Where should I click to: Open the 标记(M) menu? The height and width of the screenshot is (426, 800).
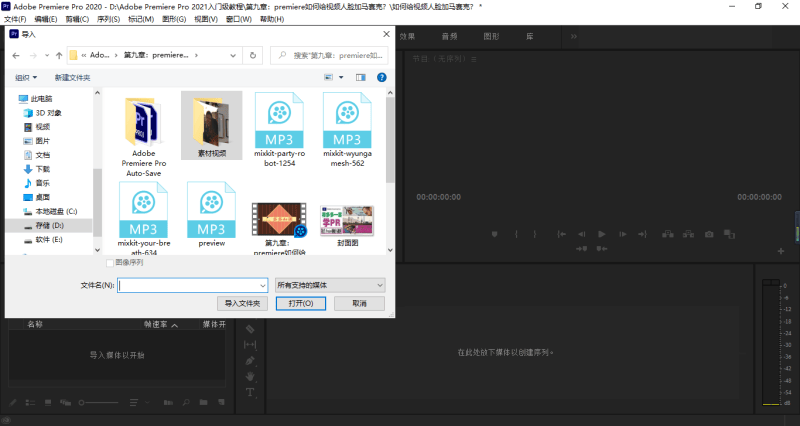coord(141,19)
